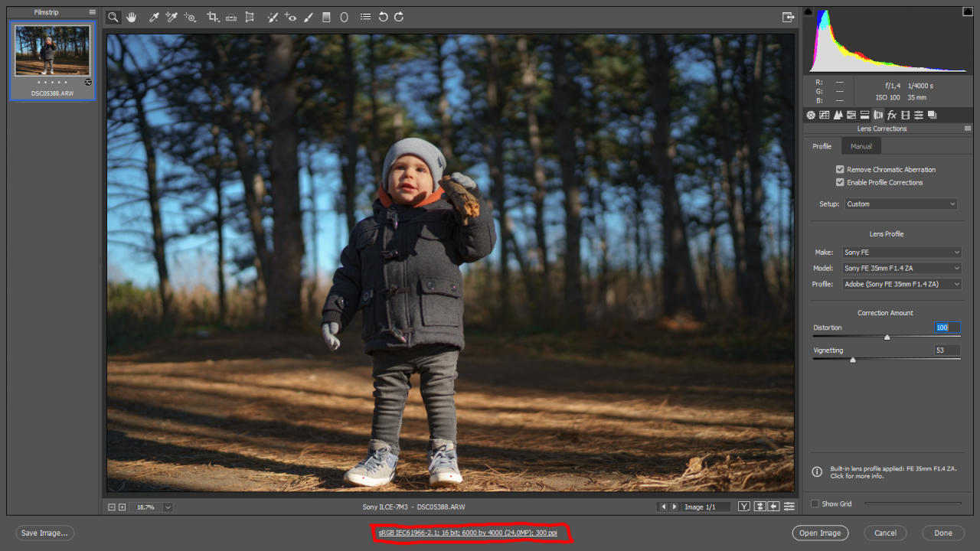
Task: Enable Show Grid checkbox
Action: point(815,504)
